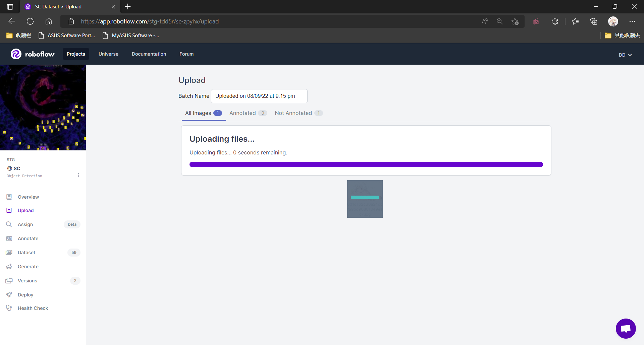Open Health Check in sidebar
This screenshot has height=345, width=644.
(33, 308)
